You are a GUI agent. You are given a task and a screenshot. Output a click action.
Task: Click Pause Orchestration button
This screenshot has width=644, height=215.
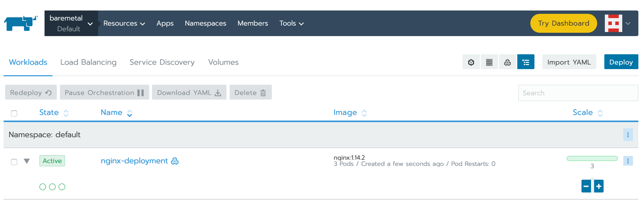click(104, 92)
